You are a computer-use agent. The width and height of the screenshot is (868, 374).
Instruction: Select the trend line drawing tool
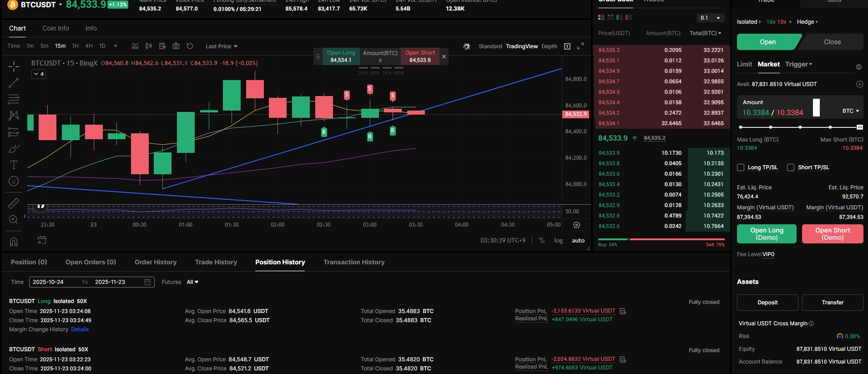14,83
